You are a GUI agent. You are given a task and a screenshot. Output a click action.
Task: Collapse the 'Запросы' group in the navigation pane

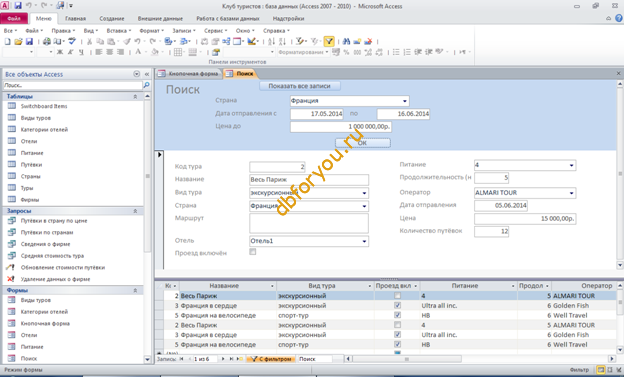[x=135, y=211]
